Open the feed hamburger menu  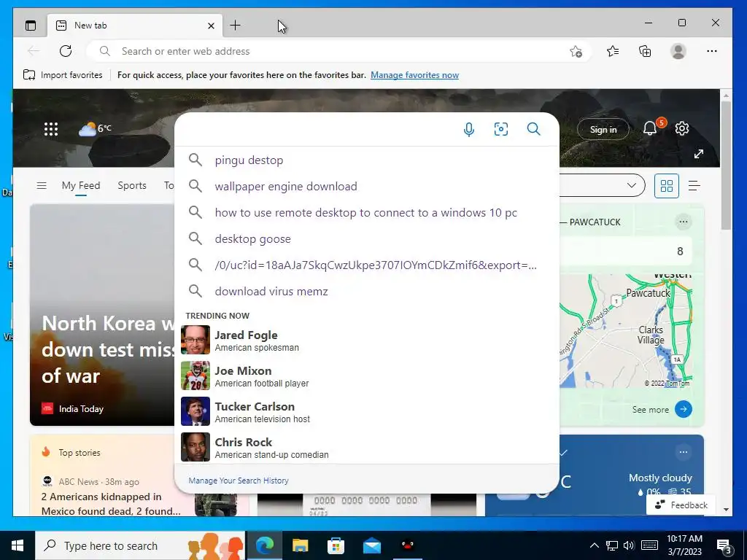click(x=42, y=186)
